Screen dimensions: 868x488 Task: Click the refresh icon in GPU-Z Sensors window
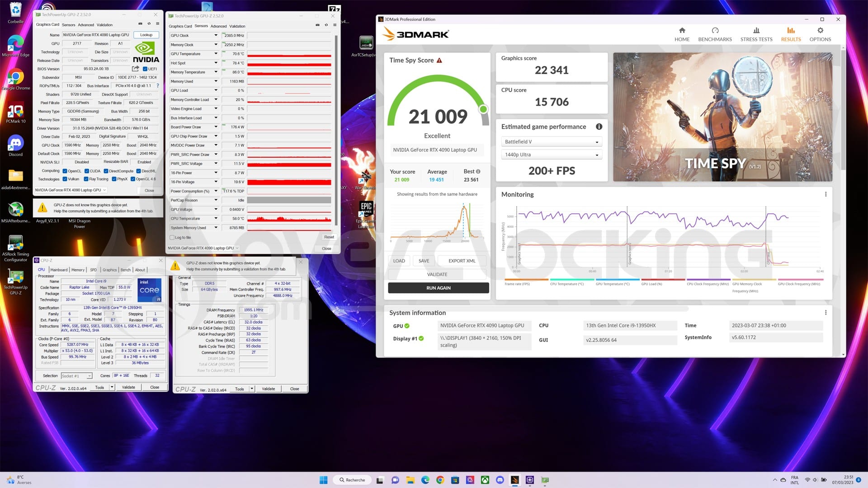pos(326,25)
